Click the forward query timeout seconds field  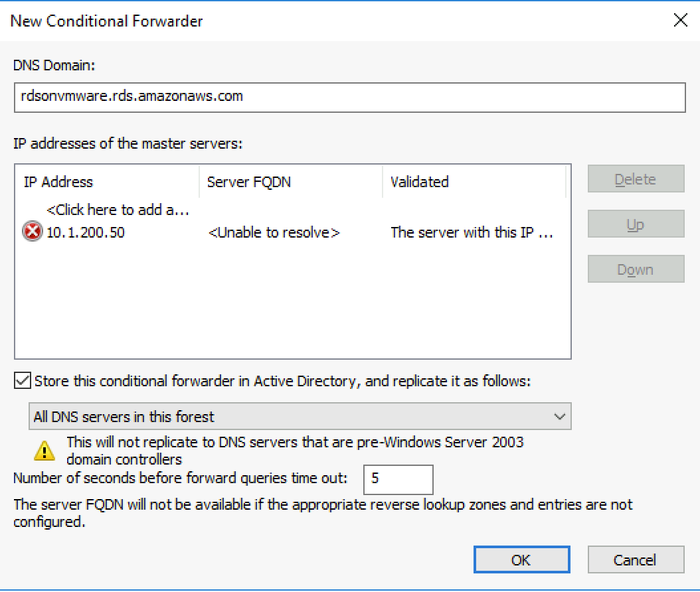tap(398, 479)
